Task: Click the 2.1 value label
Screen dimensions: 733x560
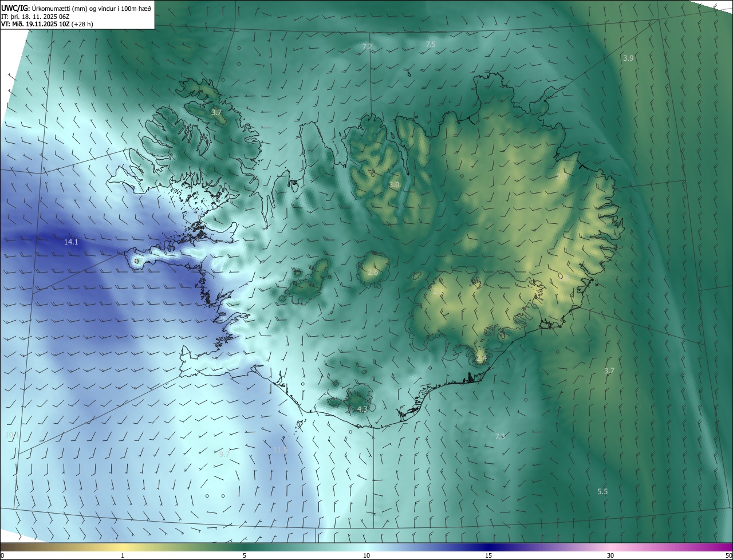Action: 438,291
